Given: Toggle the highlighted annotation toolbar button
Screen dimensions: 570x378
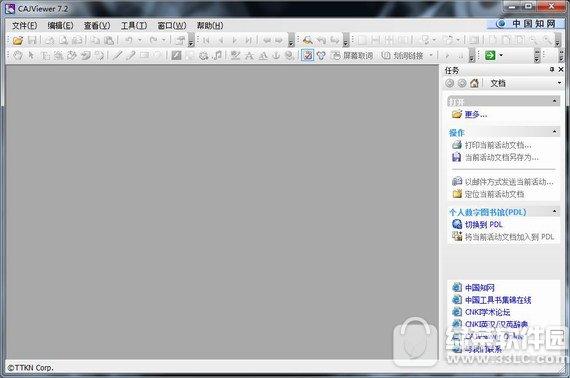Looking at the screenshot, I should [308, 56].
